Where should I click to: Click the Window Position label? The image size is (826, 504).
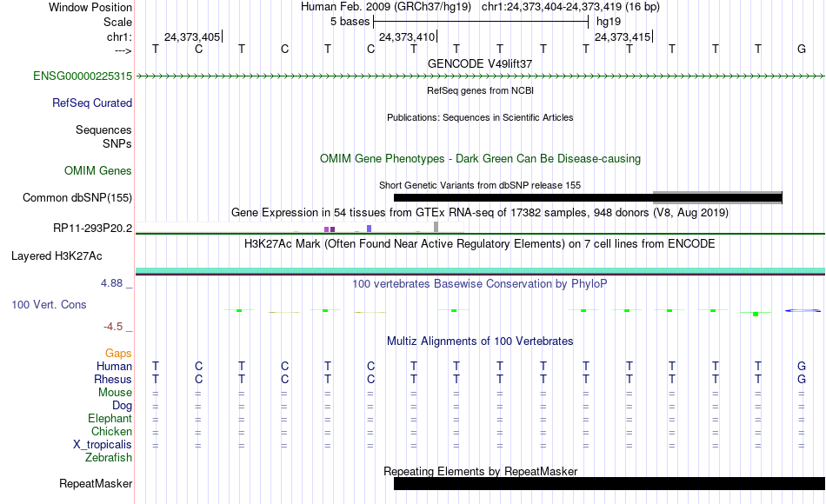(x=90, y=7)
